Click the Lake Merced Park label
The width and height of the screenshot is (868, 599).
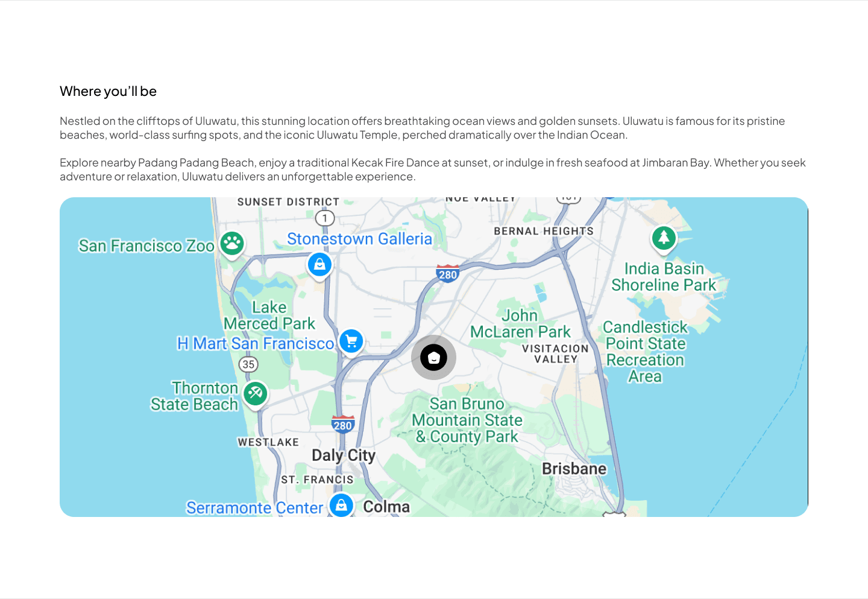coord(269,315)
